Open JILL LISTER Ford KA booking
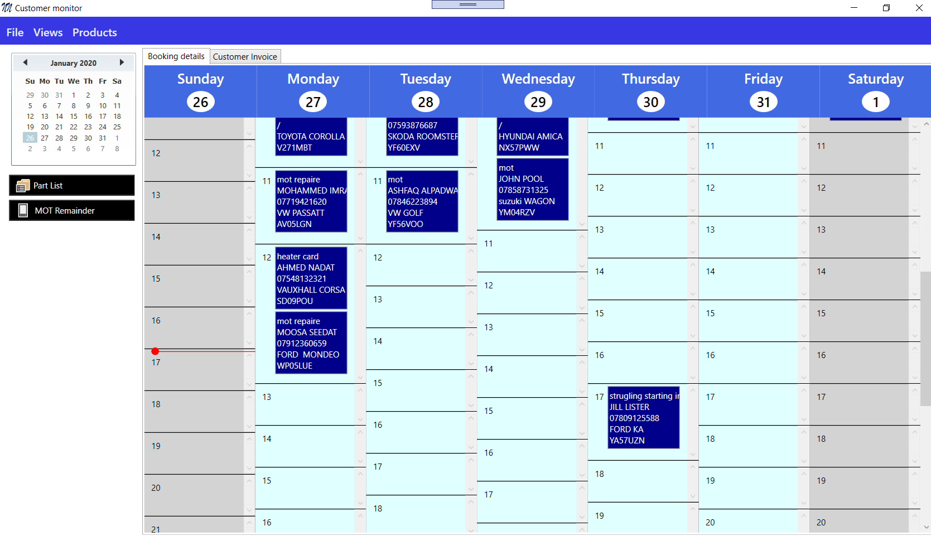 click(644, 418)
